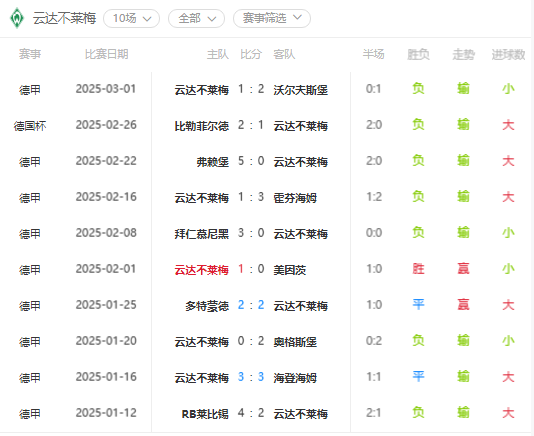Click the 进球数 column header
This screenshot has width=534, height=436.
point(508,54)
